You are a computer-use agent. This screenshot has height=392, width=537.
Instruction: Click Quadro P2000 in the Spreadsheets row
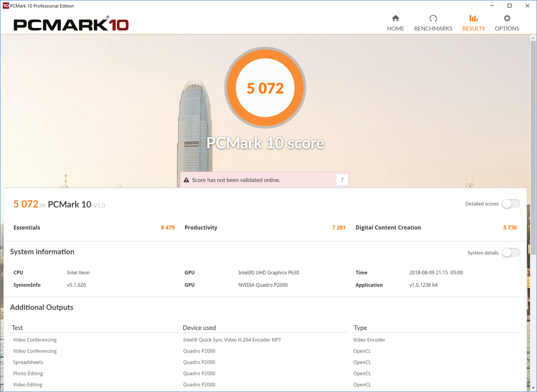(199, 362)
